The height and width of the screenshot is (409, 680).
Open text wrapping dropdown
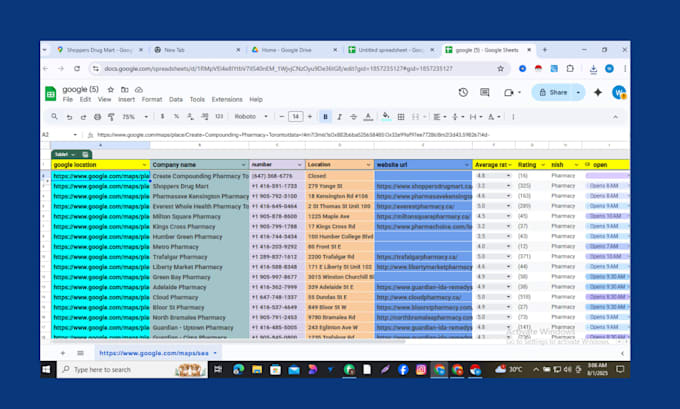point(476,116)
